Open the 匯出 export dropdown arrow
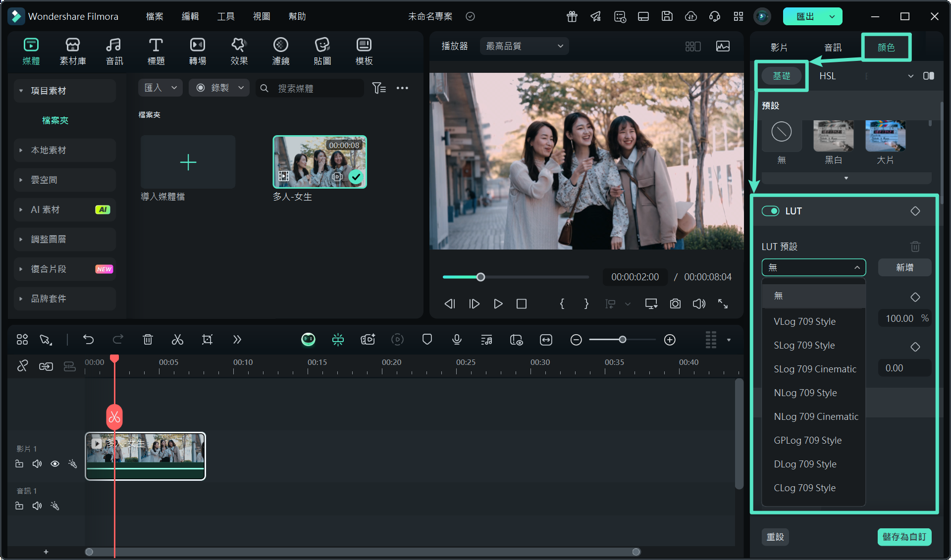This screenshot has width=951, height=560. click(832, 16)
